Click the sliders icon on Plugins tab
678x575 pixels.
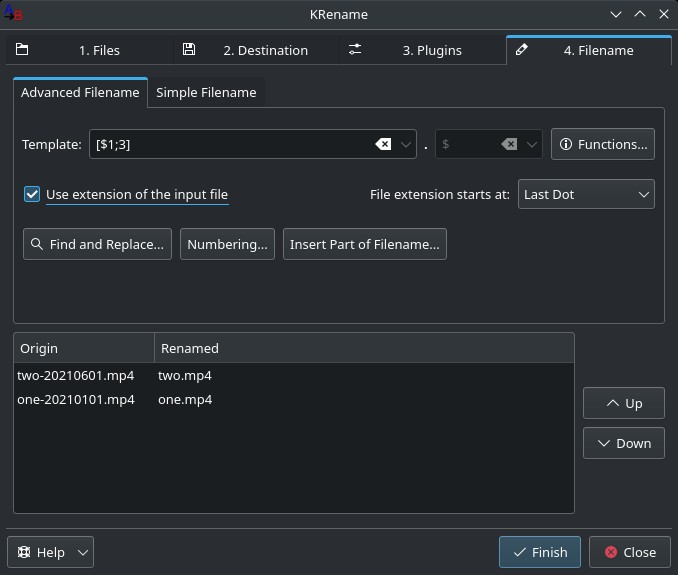click(x=355, y=49)
